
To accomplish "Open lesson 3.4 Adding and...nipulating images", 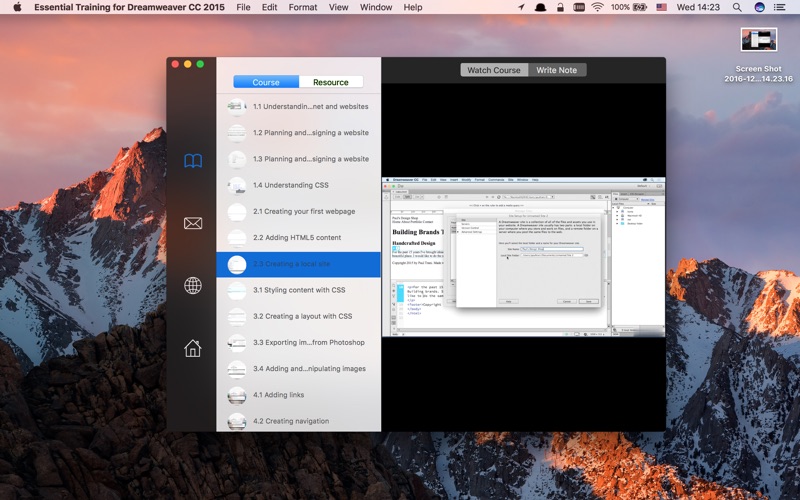I will pos(298,368).
